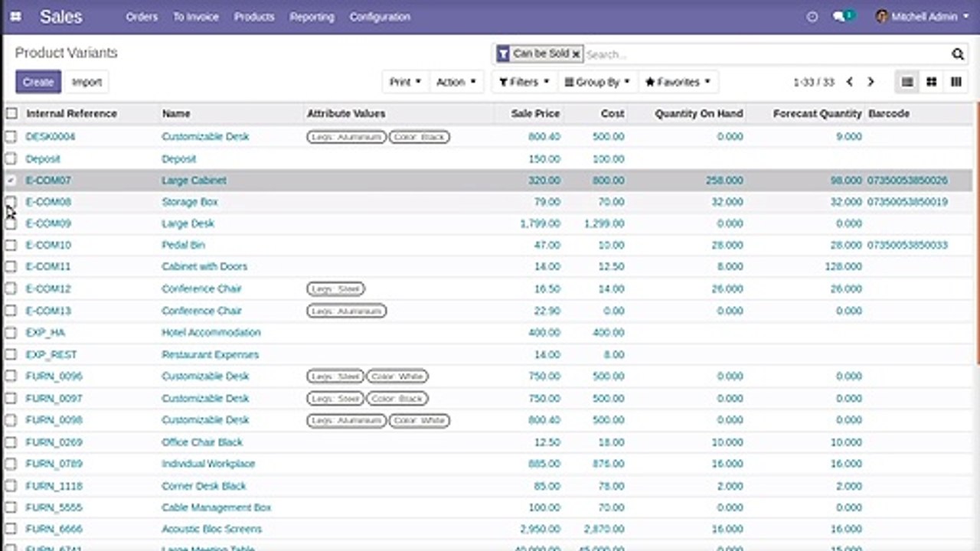Open the Individual Workplace product

coord(208,464)
